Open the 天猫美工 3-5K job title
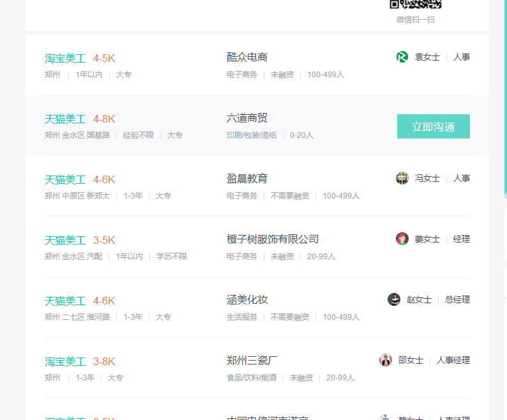This screenshot has height=420, width=507. coord(65,240)
